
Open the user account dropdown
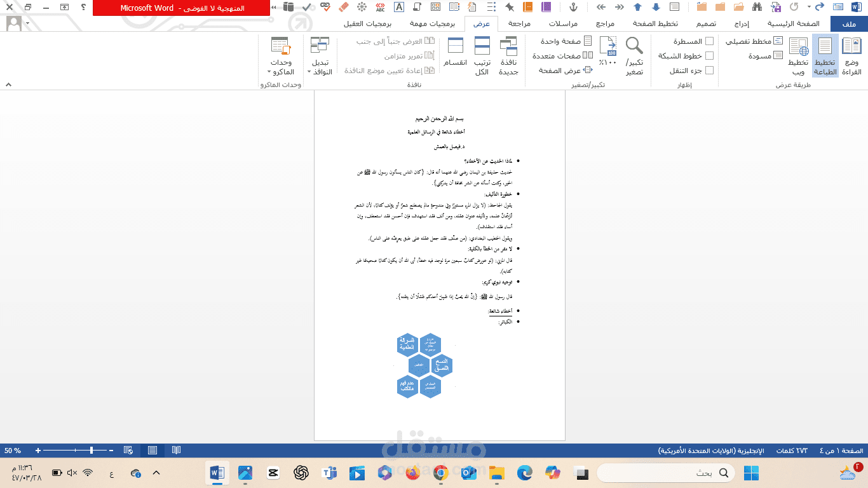(x=17, y=24)
